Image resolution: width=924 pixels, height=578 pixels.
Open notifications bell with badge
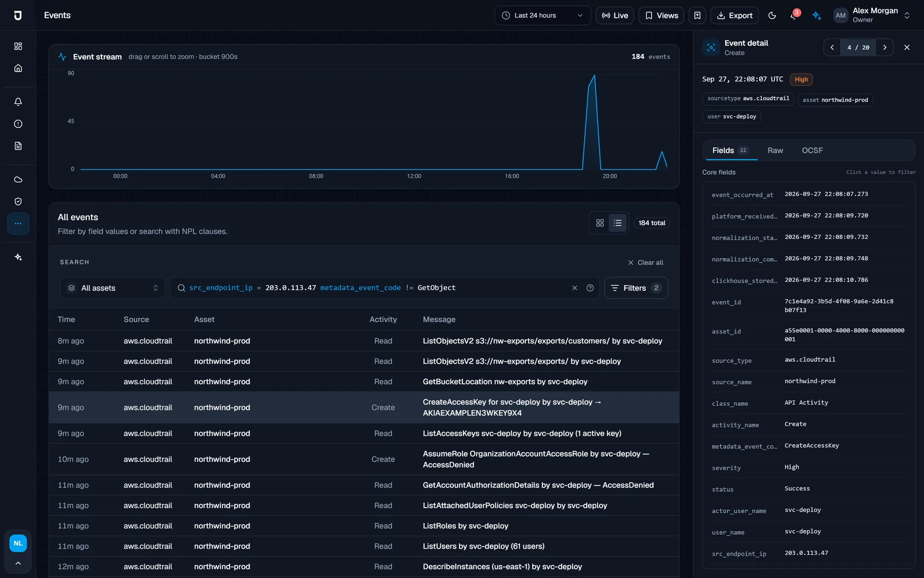[794, 15]
